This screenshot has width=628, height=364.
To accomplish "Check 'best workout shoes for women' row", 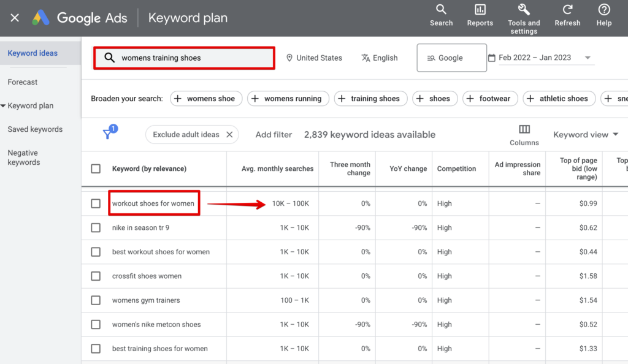I will tap(96, 252).
